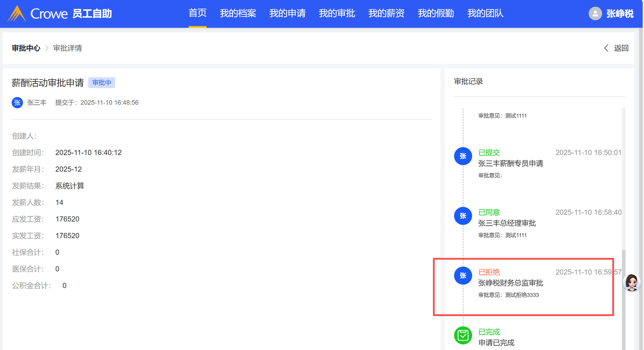The image size is (644, 350).
Task: Open 我的薪资 menu item
Action: point(386,13)
